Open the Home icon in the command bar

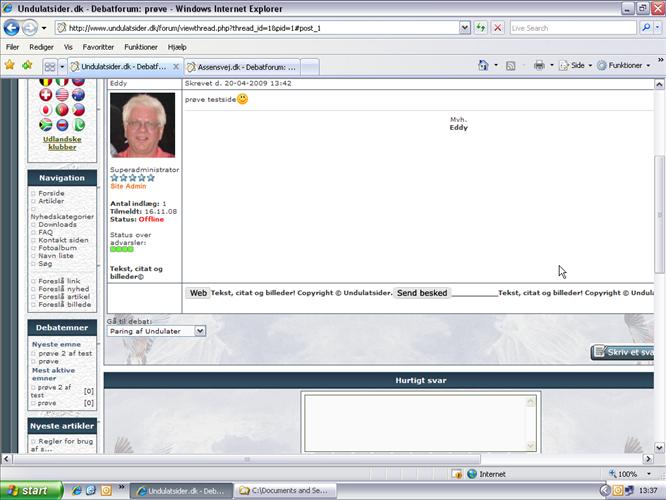pyautogui.click(x=484, y=65)
